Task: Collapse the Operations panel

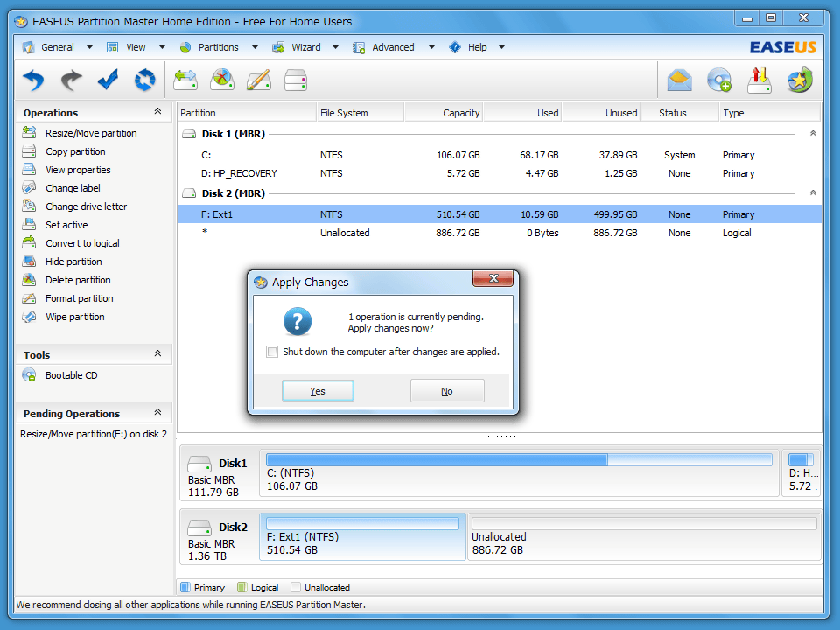Action: [x=157, y=111]
